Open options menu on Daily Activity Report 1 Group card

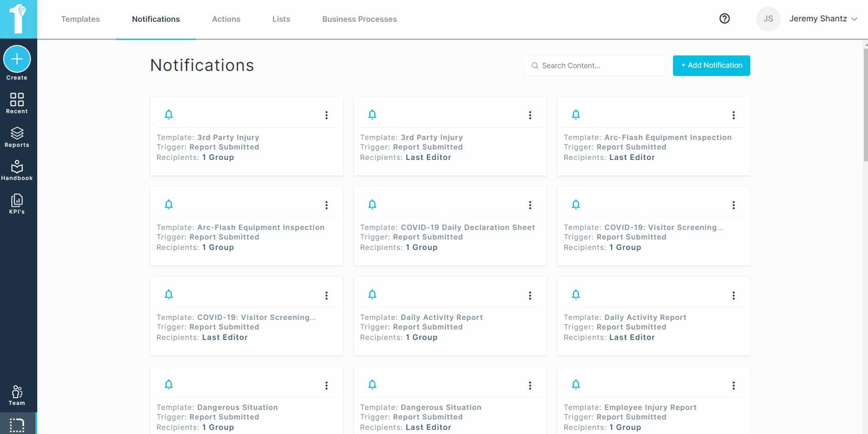(530, 296)
